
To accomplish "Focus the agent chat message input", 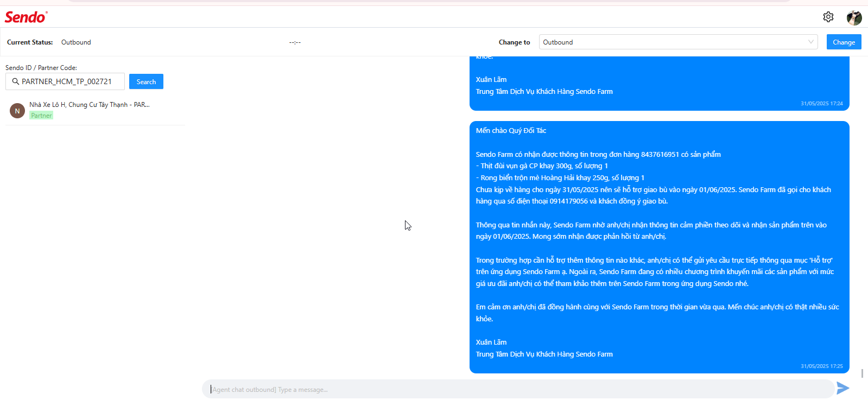I will 518,389.
